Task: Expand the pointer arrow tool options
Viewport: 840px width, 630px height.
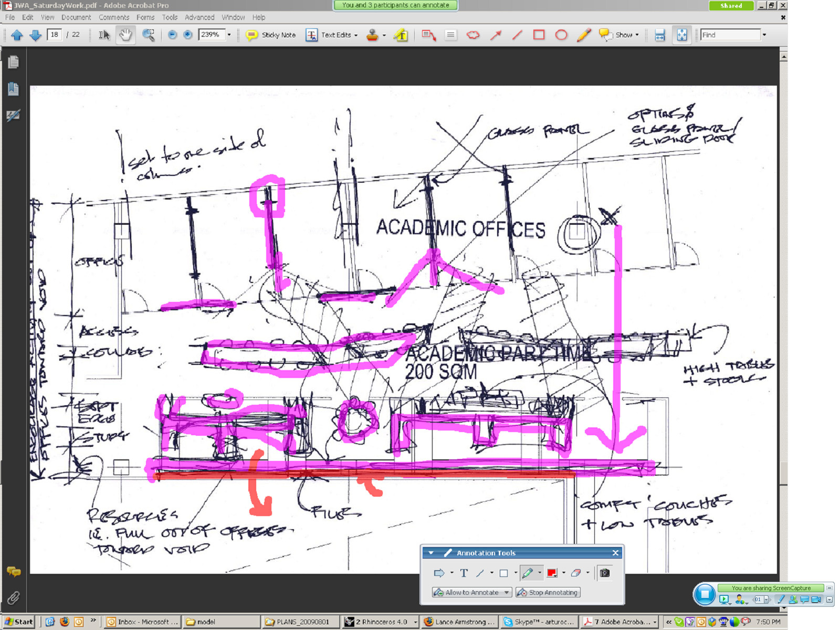Action: click(x=451, y=573)
